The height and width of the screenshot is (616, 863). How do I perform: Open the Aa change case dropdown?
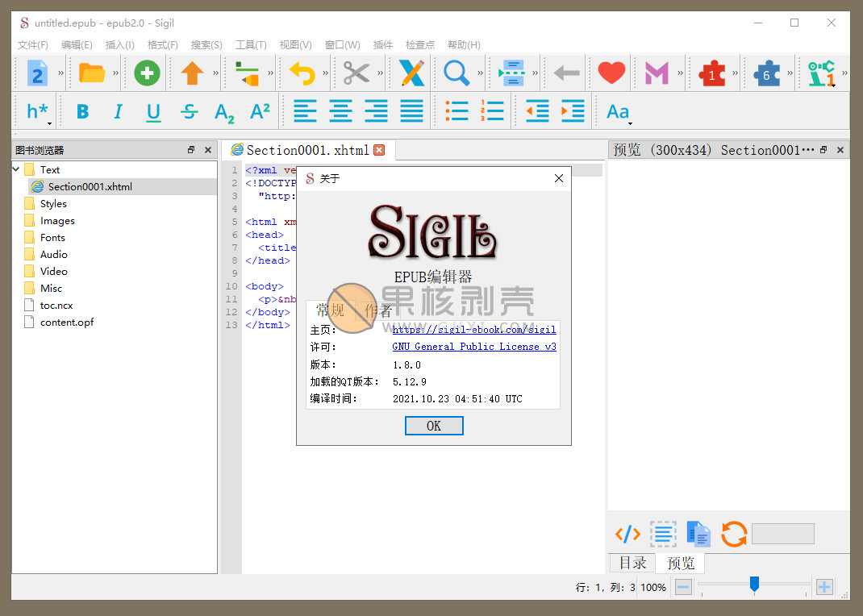619,113
